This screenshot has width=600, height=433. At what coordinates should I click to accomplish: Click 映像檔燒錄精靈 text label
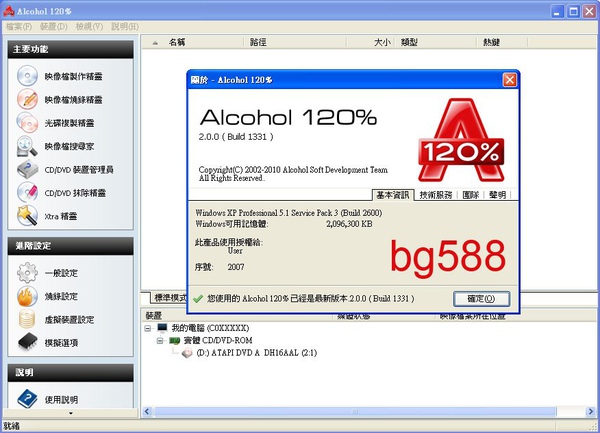click(73, 100)
